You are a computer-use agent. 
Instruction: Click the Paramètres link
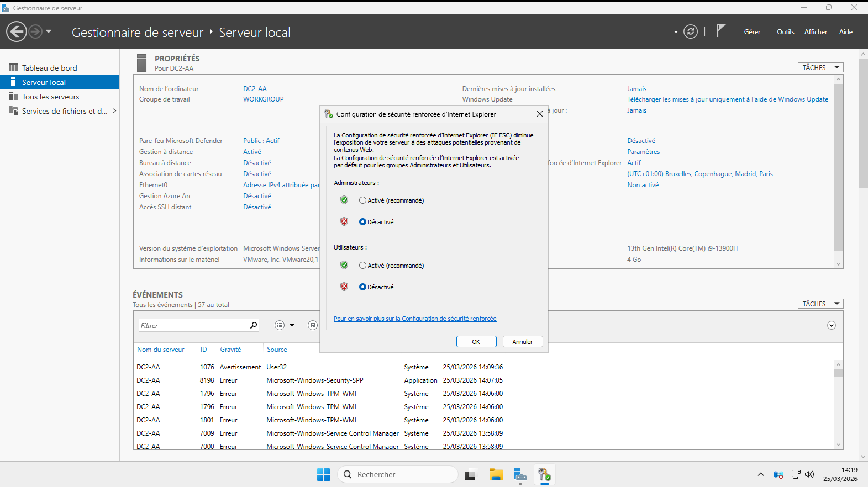(x=644, y=152)
